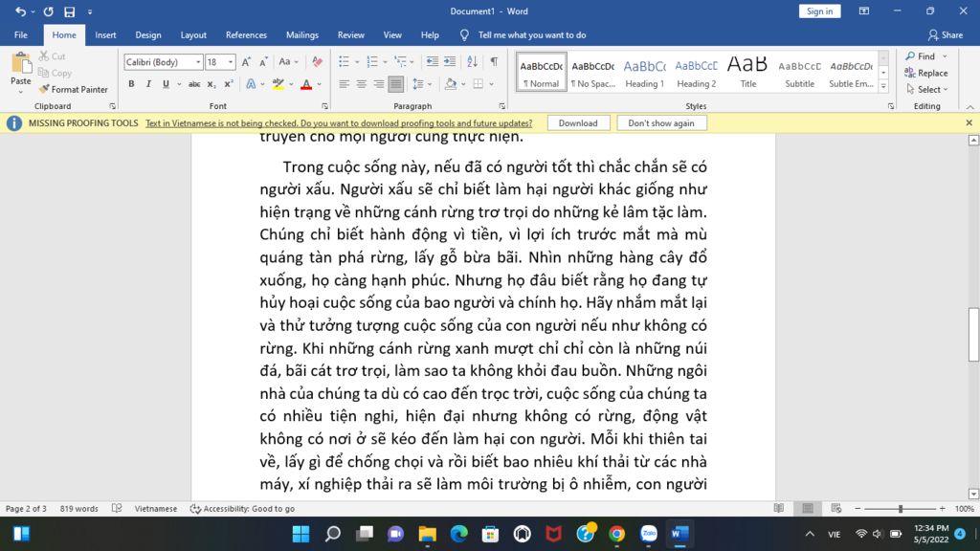Viewport: 980px width, 551px height.
Task: Click Share button
Action: tap(945, 35)
